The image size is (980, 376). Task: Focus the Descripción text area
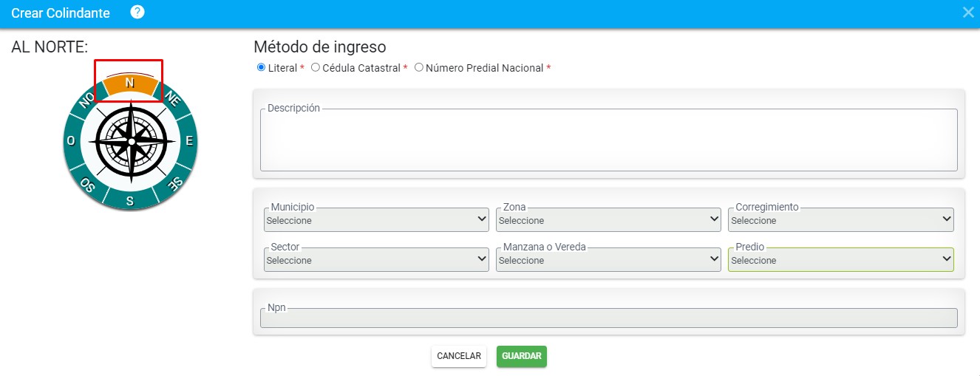click(x=609, y=140)
